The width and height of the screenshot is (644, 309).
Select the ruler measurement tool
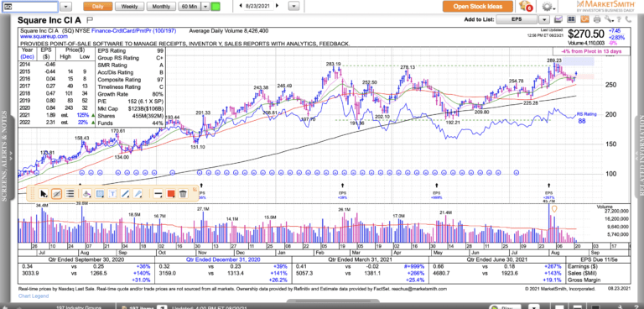(x=139, y=193)
